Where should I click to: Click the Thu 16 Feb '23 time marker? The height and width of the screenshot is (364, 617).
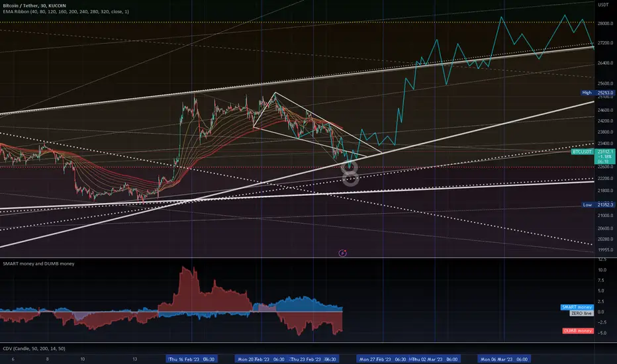click(x=191, y=359)
